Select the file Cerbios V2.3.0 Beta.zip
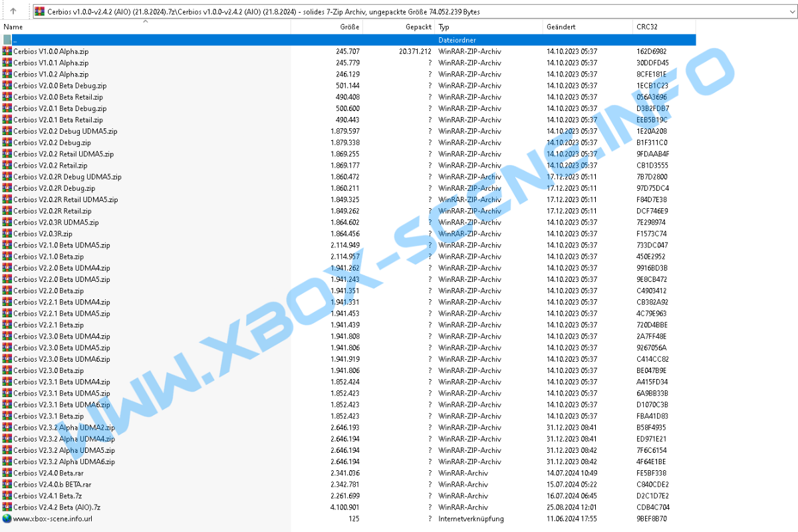 pos(49,370)
